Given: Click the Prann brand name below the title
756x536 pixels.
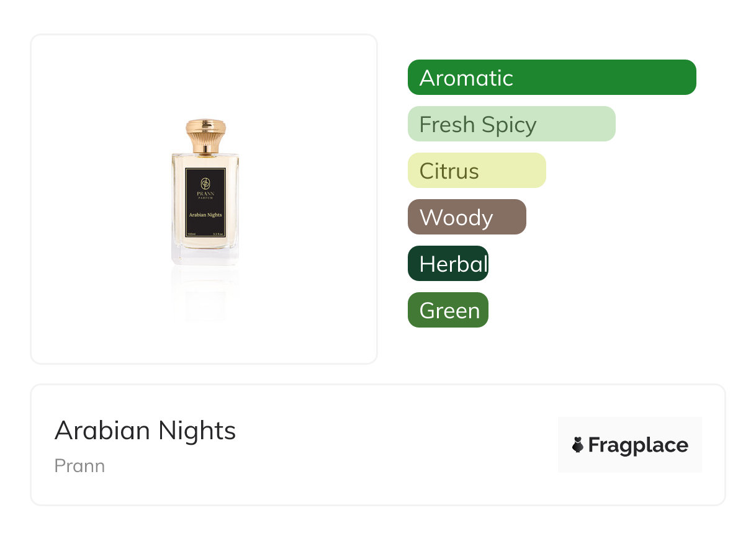Looking at the screenshot, I should coord(79,466).
